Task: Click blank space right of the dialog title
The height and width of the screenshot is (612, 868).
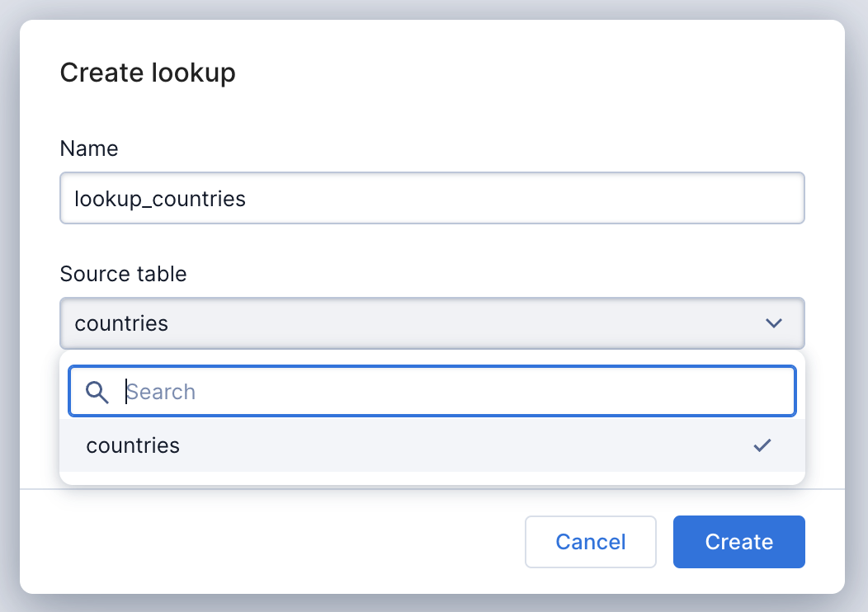Action: click(x=536, y=73)
